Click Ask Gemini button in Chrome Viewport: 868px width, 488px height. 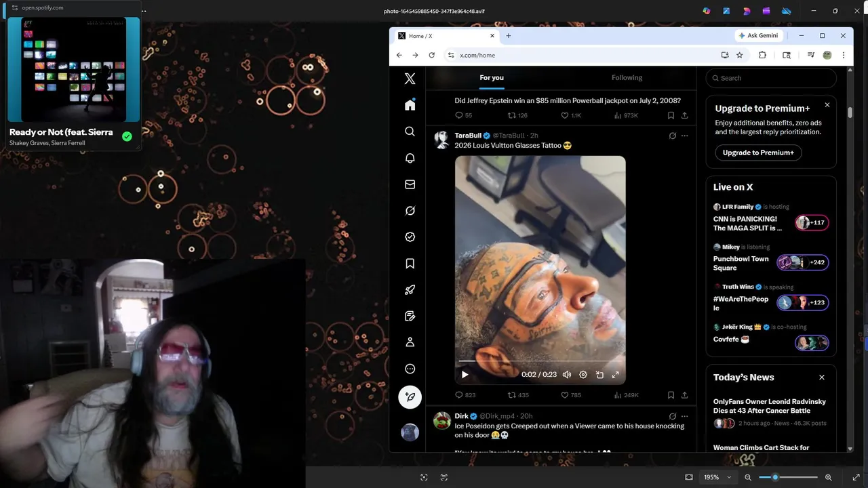[759, 36]
